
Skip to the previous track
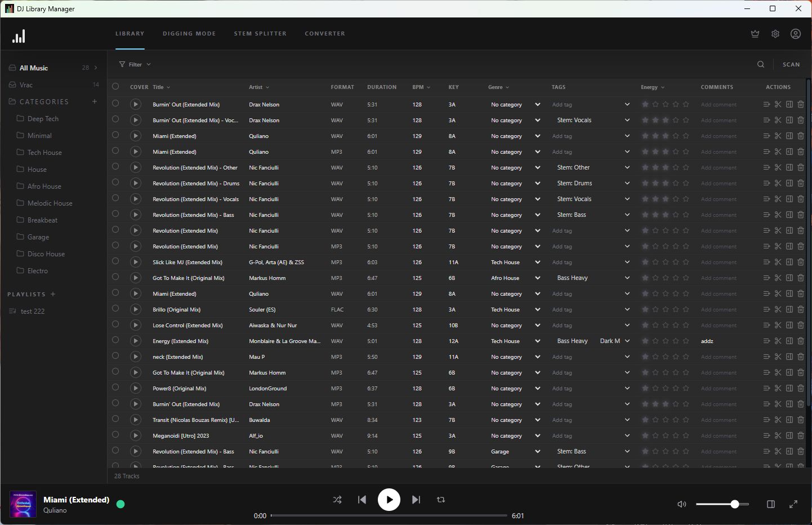click(x=362, y=500)
